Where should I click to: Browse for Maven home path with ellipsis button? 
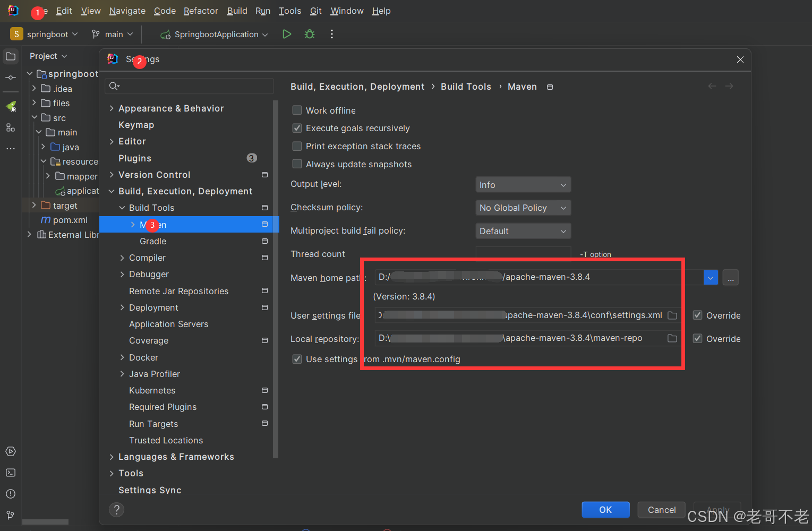(x=731, y=277)
